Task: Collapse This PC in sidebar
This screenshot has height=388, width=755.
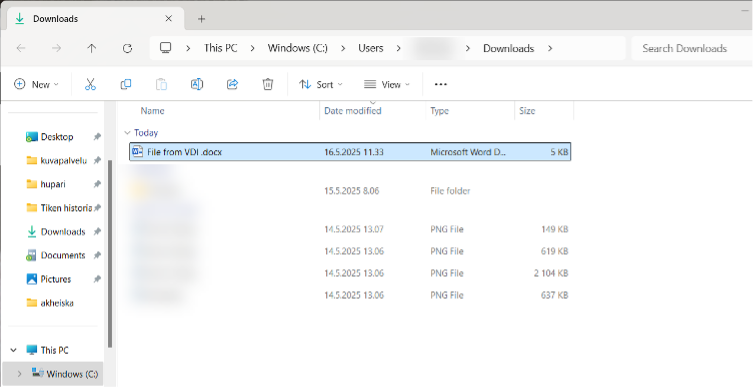Action: click(x=13, y=350)
